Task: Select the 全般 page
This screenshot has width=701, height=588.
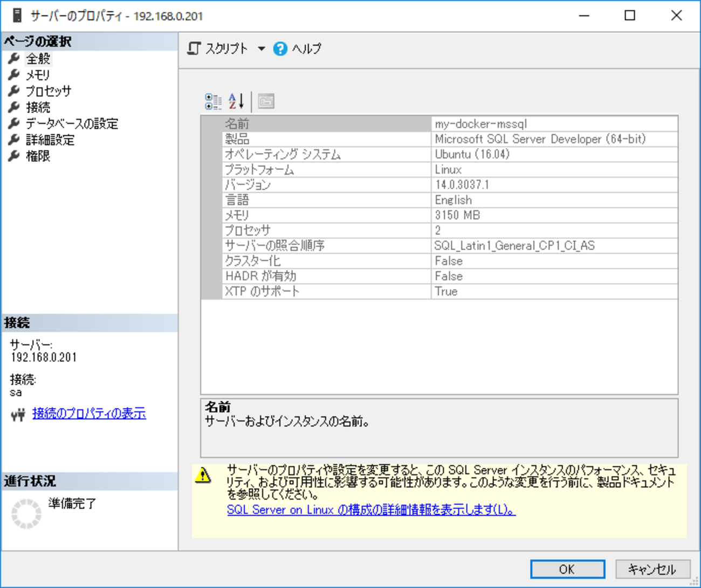Action: point(38,58)
